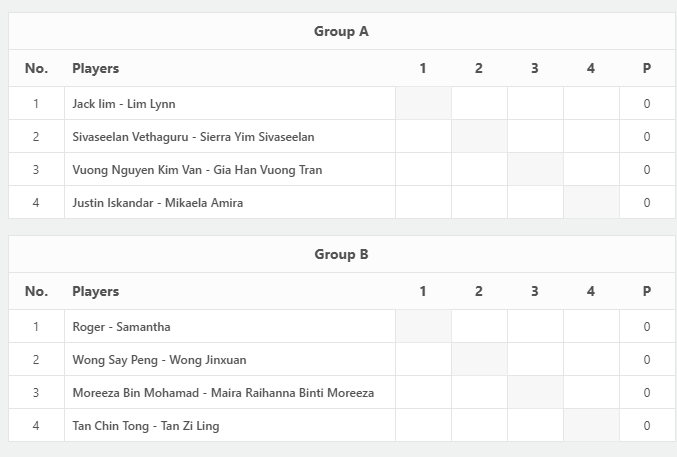Select Tan Chin Tong - Tan Zi Ling pair
Image resolution: width=677 pixels, height=457 pixels.
point(146,426)
